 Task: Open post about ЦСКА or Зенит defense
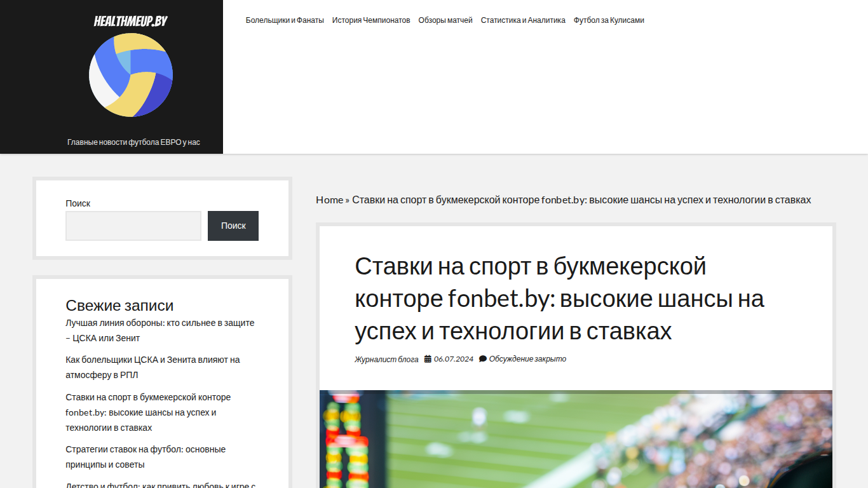(x=159, y=330)
